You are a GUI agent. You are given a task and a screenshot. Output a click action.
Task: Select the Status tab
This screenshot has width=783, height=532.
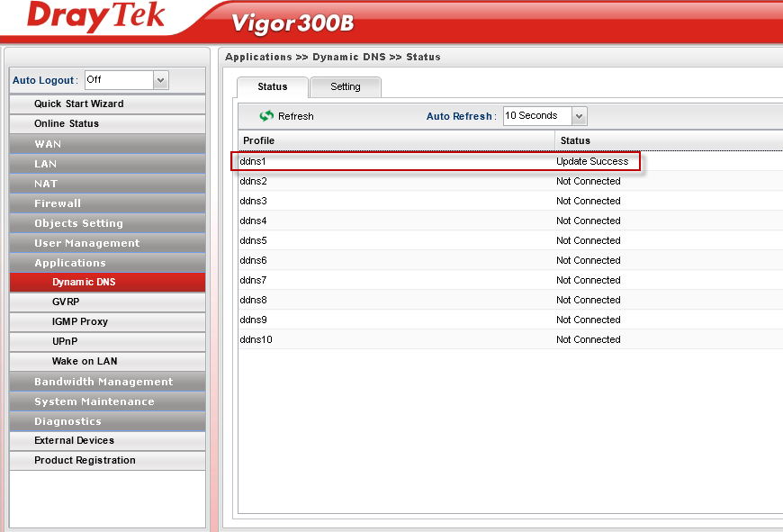[272, 87]
